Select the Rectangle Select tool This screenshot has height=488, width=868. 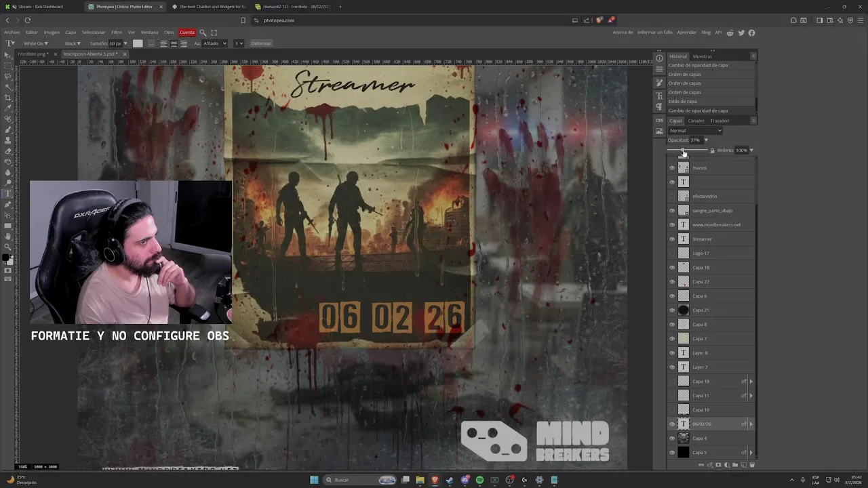tap(7, 65)
